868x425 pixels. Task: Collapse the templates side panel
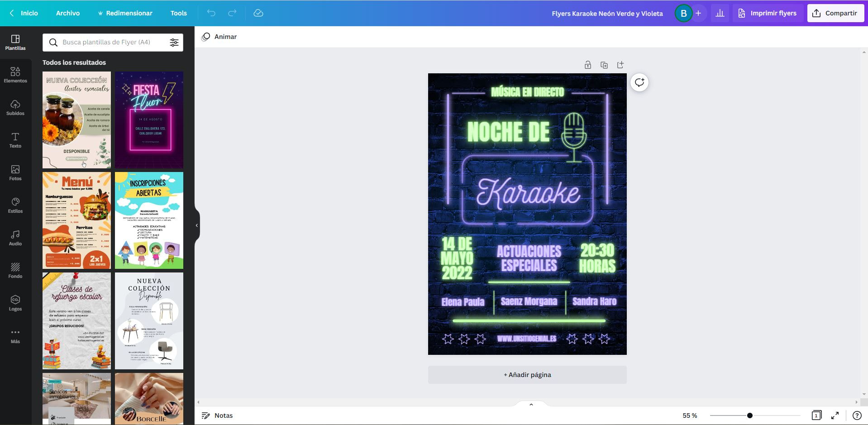coord(196,225)
